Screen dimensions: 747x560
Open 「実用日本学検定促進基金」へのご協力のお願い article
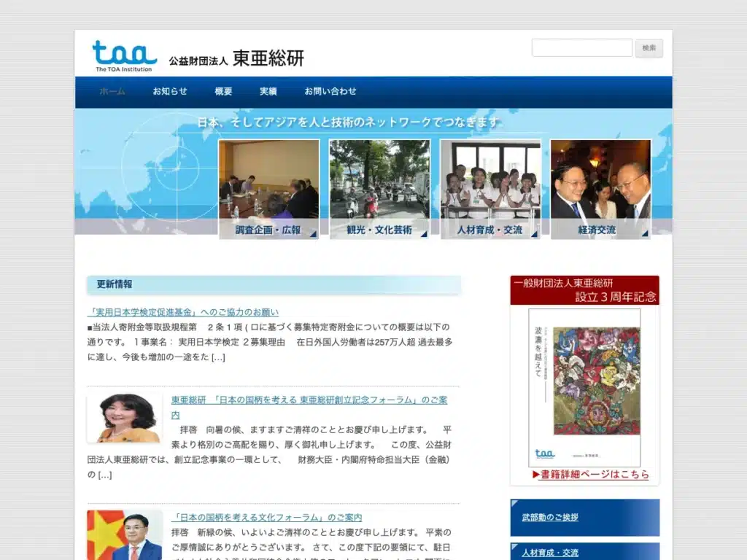(183, 312)
